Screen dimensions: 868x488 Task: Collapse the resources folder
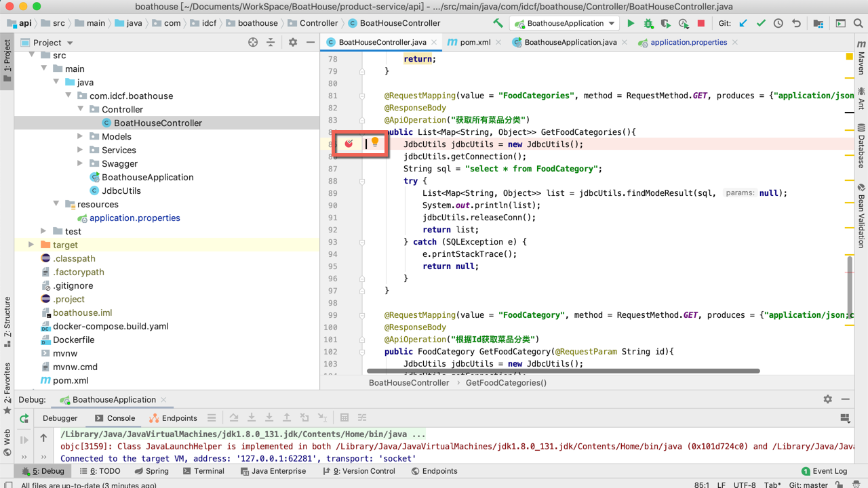click(56, 204)
